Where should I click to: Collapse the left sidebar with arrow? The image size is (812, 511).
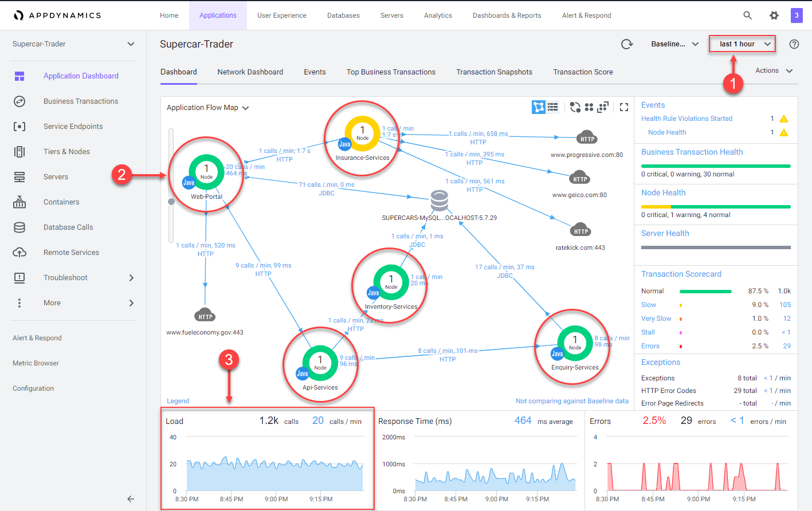(x=131, y=499)
